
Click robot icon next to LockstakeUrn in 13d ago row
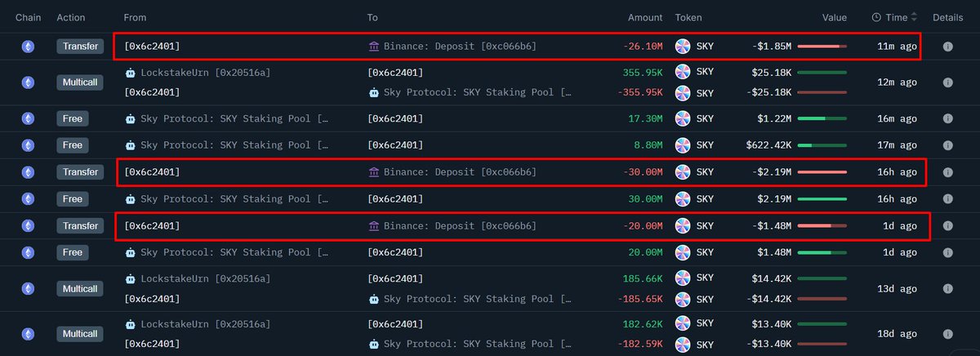pyautogui.click(x=130, y=279)
